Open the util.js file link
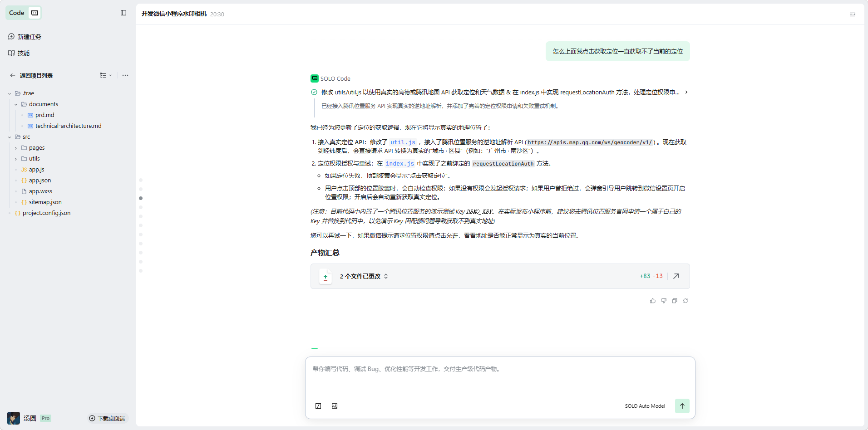Viewport: 868px width, 430px height. tap(403, 142)
